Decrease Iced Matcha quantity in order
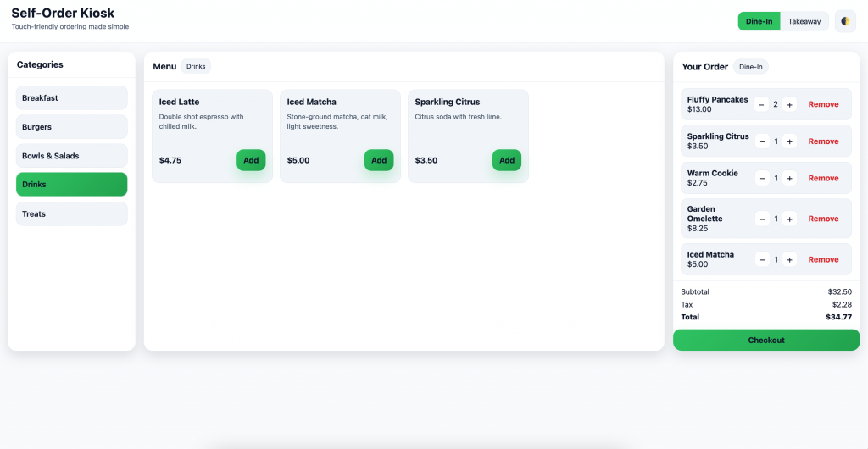The image size is (868, 449). [762, 260]
